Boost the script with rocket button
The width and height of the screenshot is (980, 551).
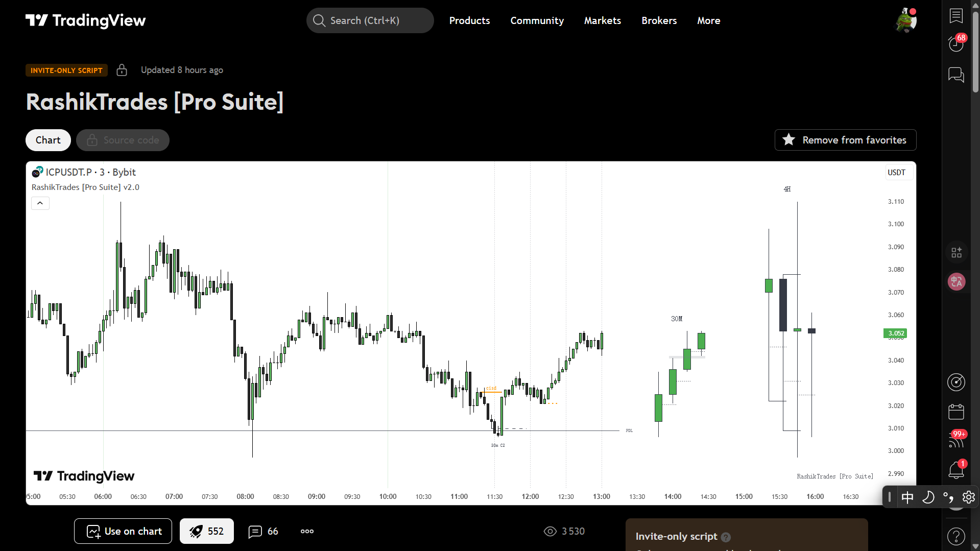(x=206, y=531)
